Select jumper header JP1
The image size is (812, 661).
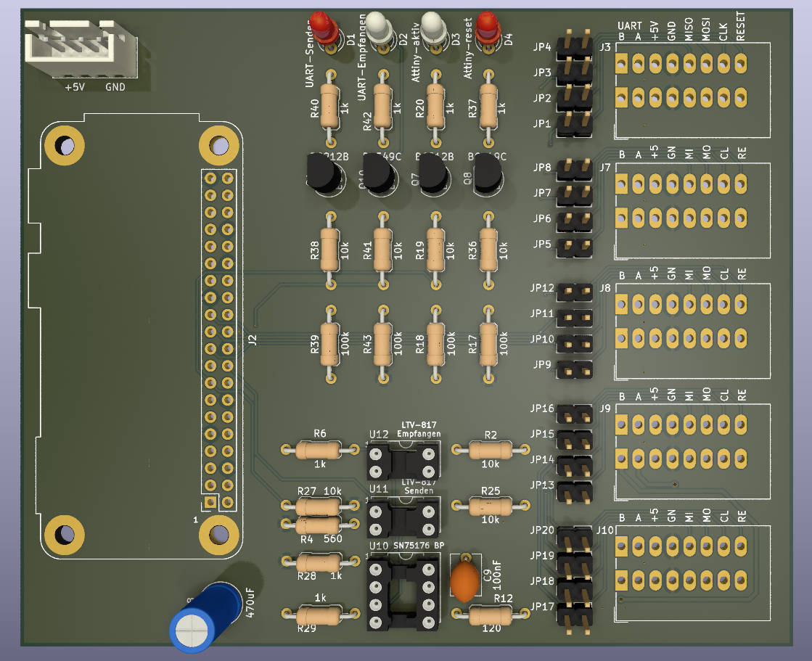(x=574, y=124)
